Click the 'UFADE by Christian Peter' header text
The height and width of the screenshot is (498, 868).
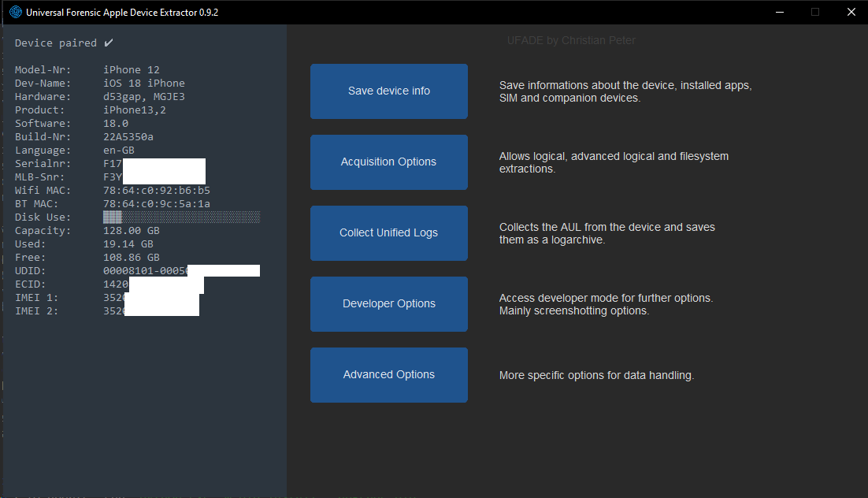(x=571, y=40)
